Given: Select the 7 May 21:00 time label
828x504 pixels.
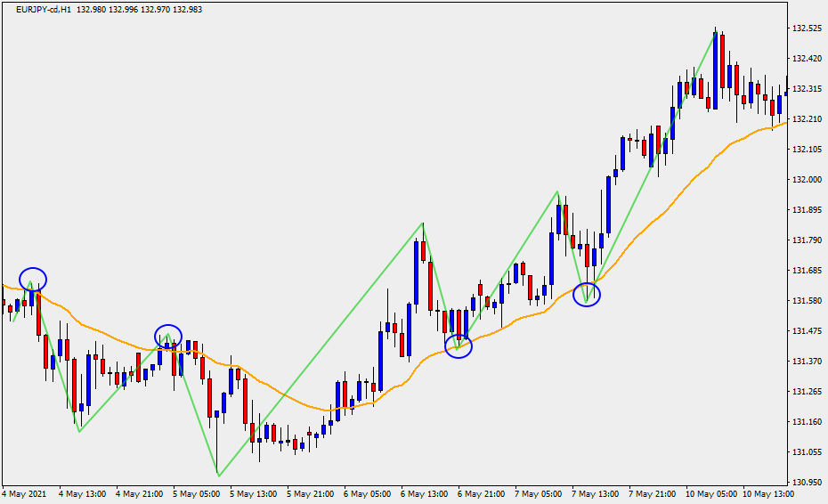Looking at the screenshot, I should coord(653,493).
